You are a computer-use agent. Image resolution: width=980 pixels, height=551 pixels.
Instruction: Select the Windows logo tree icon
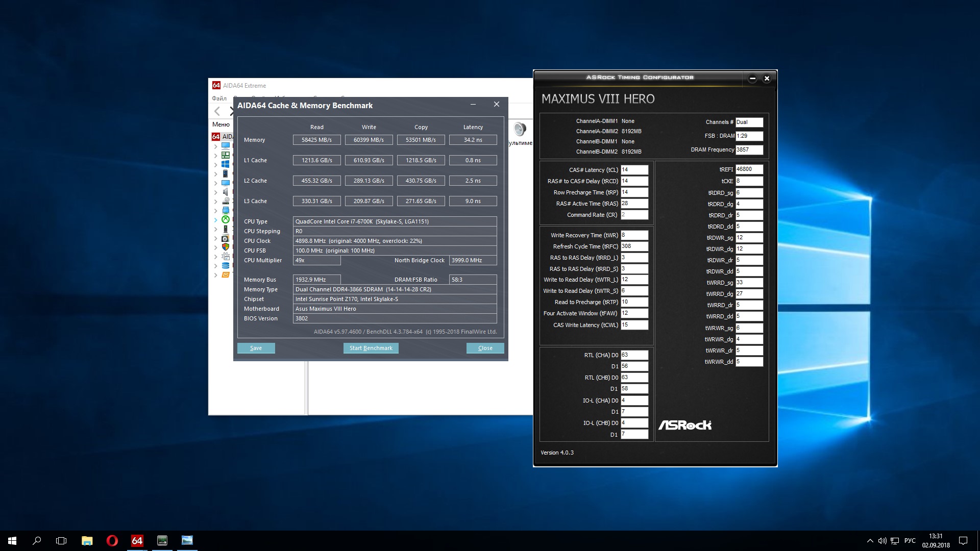tap(225, 164)
